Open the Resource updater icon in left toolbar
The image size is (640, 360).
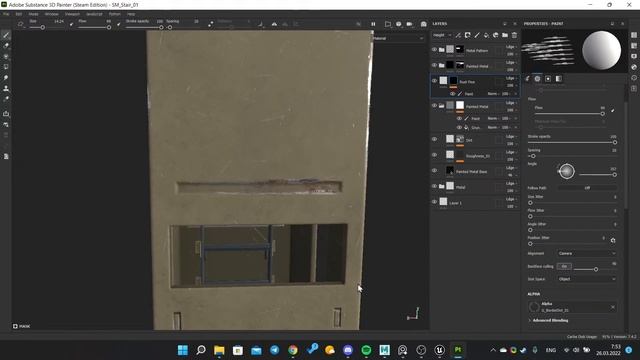click(x=6, y=124)
